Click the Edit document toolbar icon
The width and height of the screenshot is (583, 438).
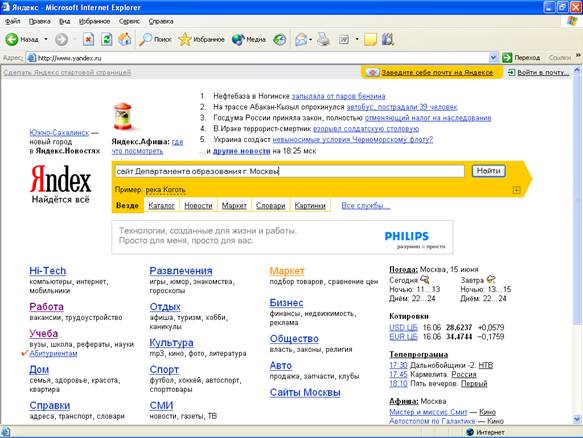344,39
